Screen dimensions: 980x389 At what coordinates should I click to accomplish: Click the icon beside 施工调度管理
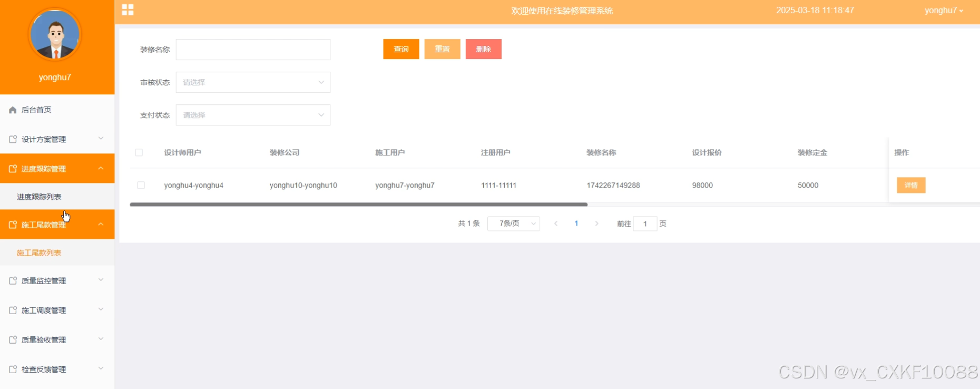(x=13, y=310)
